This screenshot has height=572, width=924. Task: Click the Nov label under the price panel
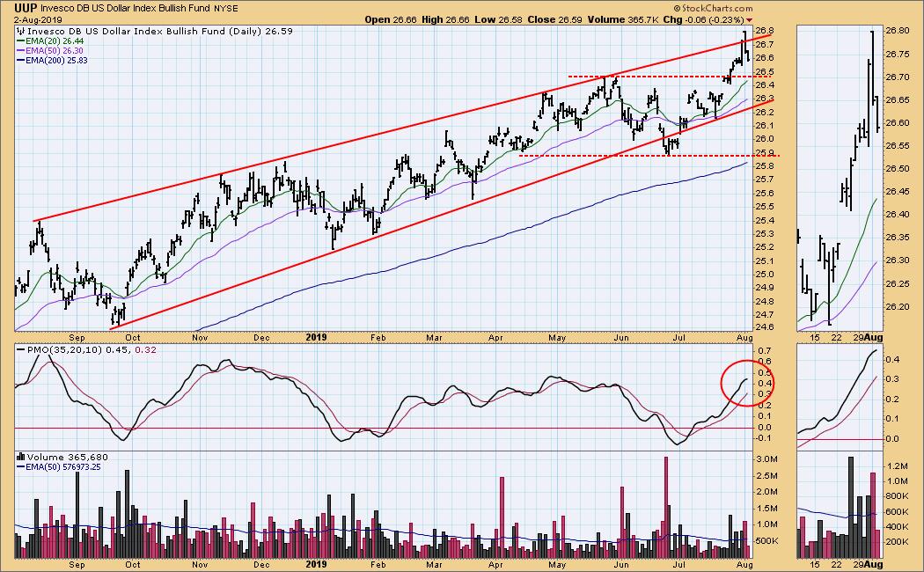200,338
